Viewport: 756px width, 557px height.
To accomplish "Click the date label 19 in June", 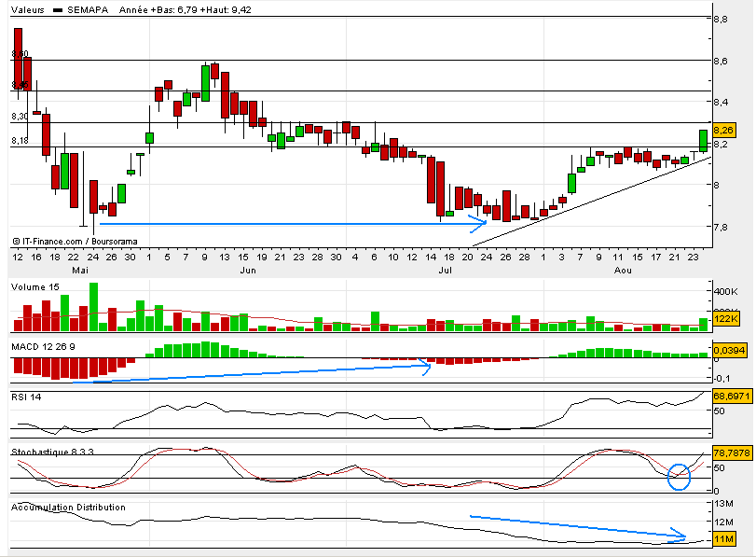I will point(262,257).
